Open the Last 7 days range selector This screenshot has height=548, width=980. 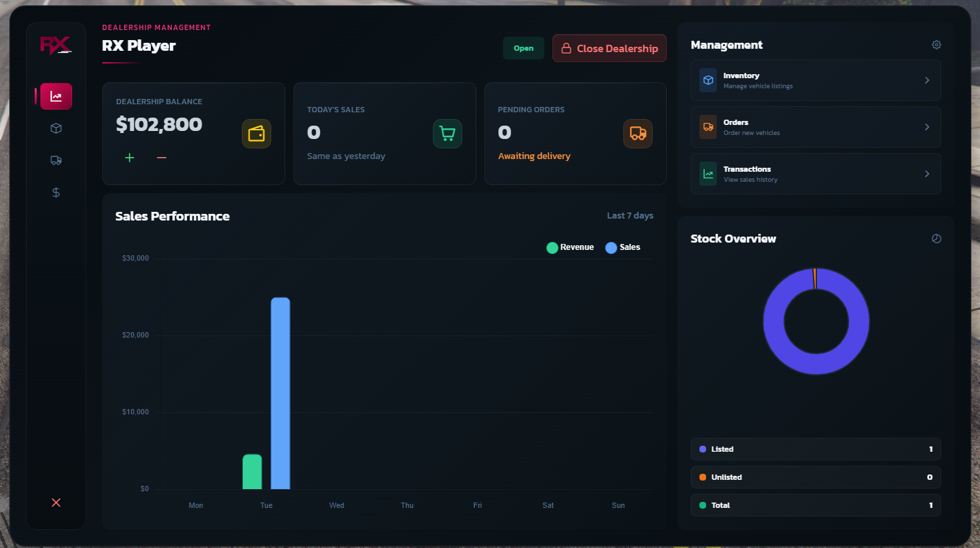pos(630,215)
